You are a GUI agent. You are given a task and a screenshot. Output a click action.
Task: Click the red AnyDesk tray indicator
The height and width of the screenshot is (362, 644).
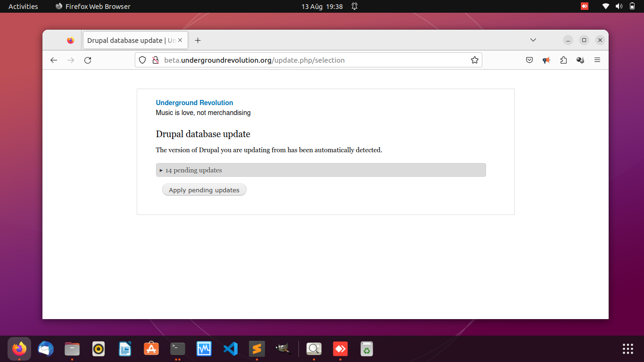click(x=585, y=7)
